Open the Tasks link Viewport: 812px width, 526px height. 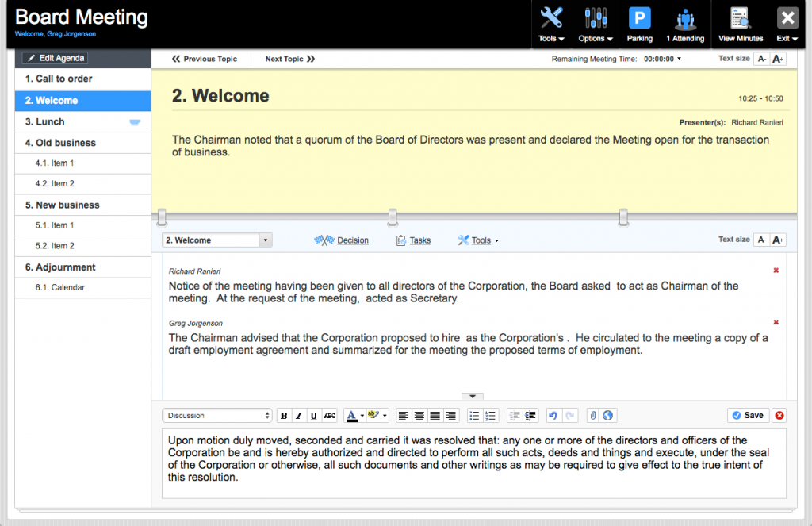[414, 240]
